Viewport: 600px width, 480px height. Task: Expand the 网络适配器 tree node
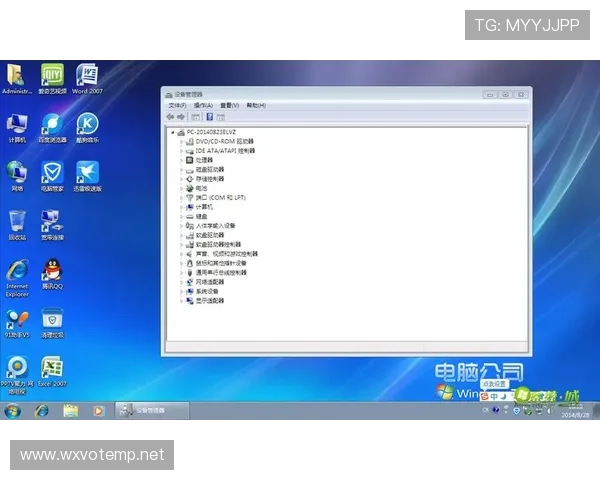pyautogui.click(x=181, y=282)
